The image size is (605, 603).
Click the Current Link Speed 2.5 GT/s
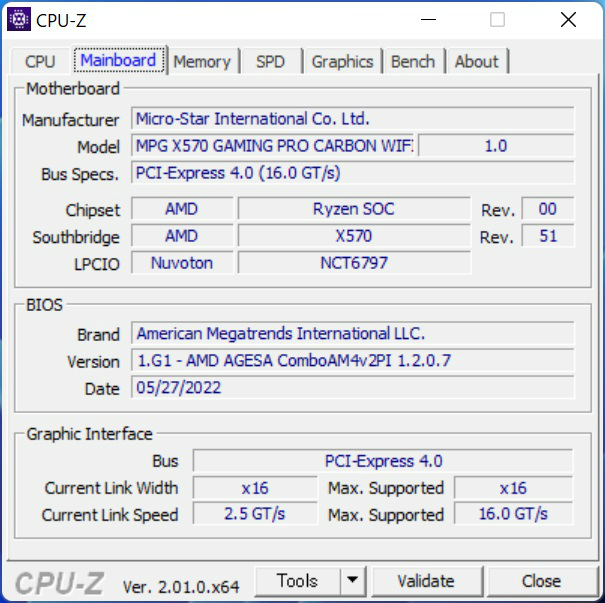coord(255,514)
